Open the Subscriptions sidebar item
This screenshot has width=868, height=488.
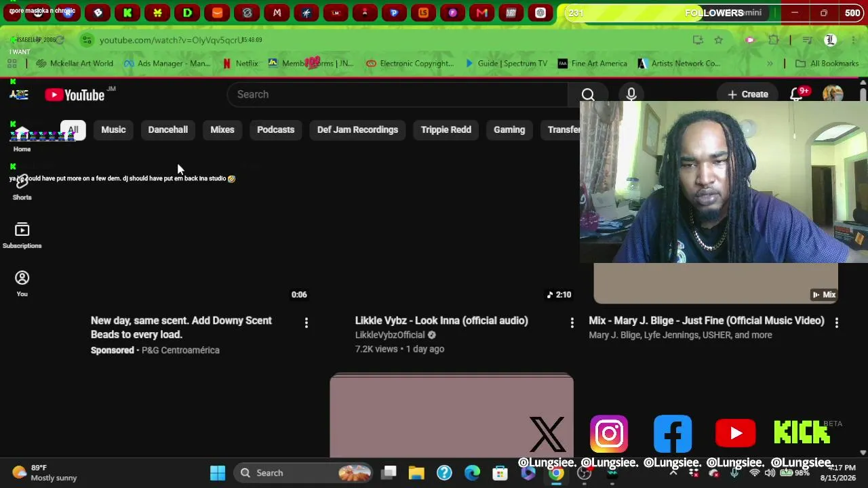pos(22,235)
